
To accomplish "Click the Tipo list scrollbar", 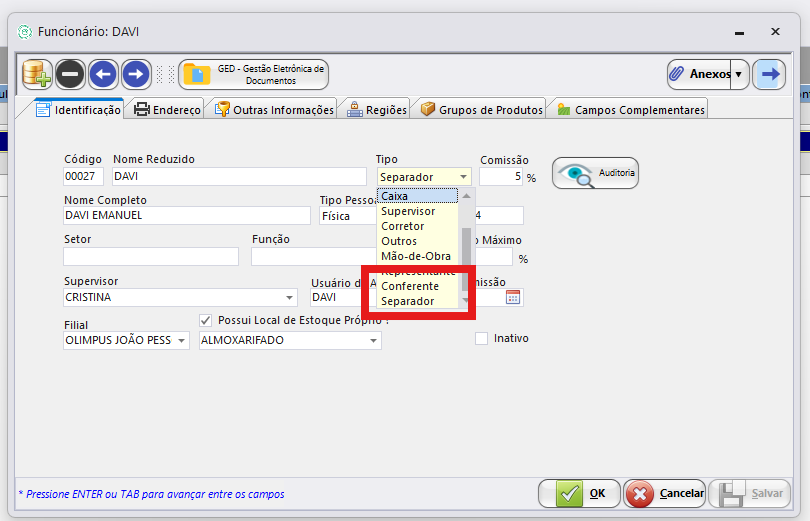I will 465,245.
